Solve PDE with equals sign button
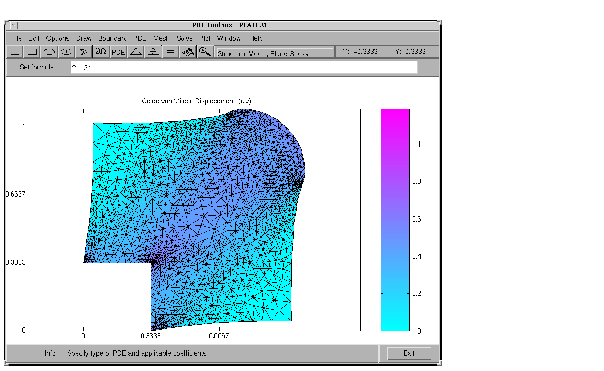This screenshot has width=604, height=371. click(170, 52)
